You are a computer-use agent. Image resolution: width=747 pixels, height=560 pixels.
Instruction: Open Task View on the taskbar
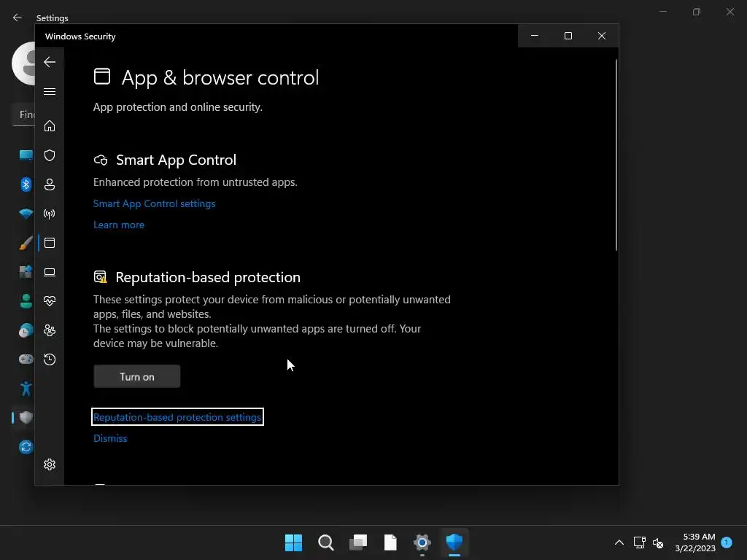coord(358,542)
